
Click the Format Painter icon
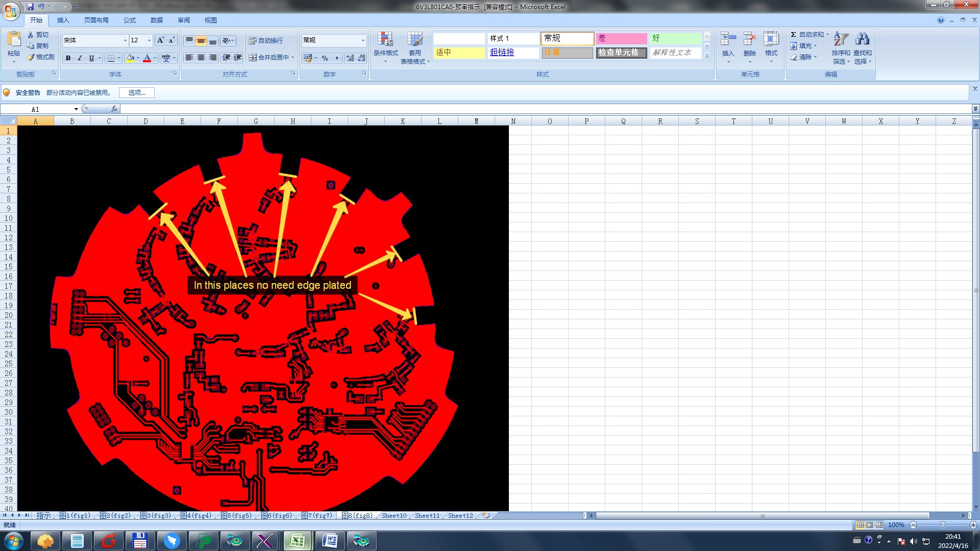point(32,57)
